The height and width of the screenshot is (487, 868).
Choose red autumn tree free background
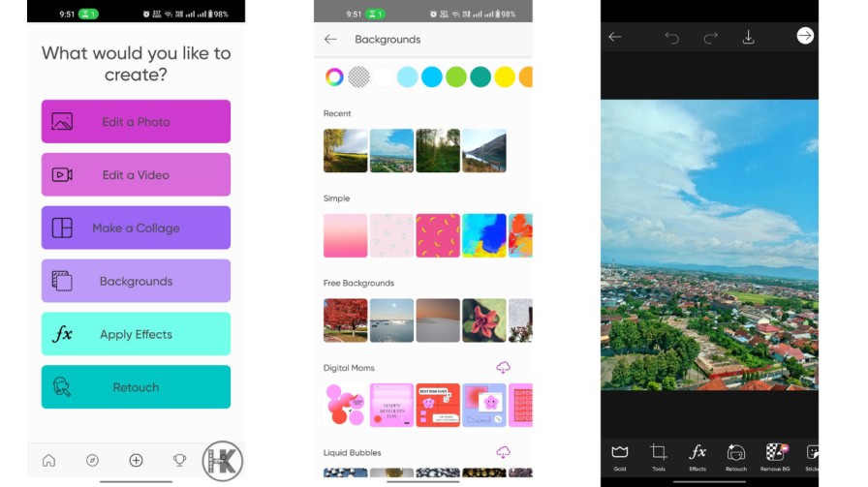(346, 320)
